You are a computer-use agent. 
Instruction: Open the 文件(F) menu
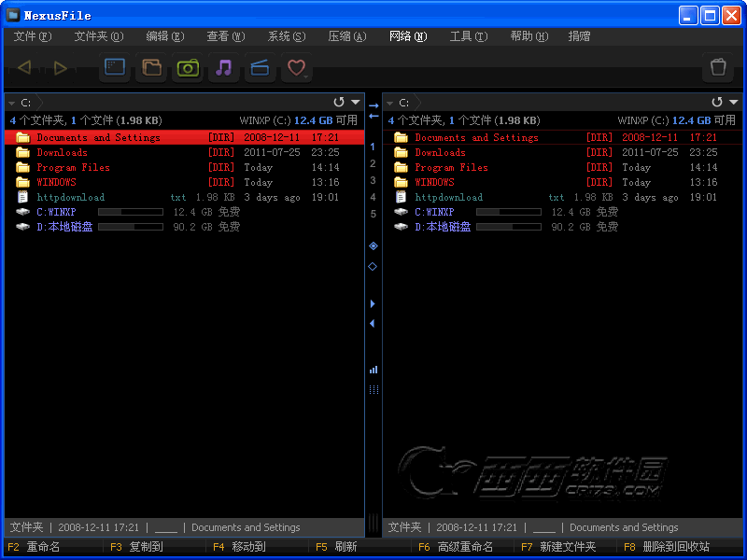pos(33,36)
